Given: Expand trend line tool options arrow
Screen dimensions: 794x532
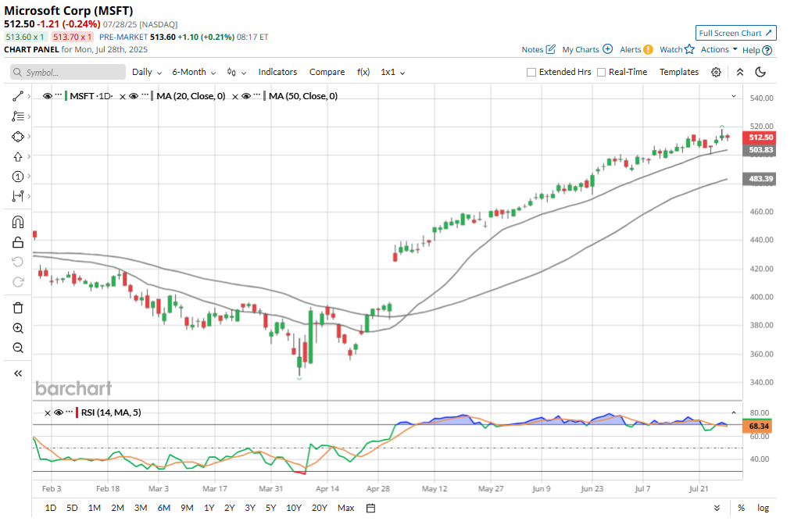Looking at the screenshot, I should click(29, 96).
